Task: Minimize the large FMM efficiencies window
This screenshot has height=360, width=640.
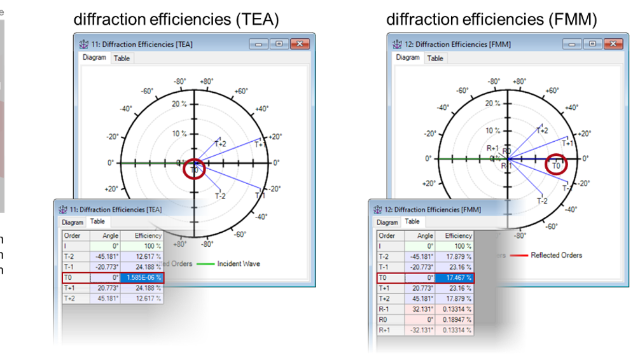Action: point(572,44)
